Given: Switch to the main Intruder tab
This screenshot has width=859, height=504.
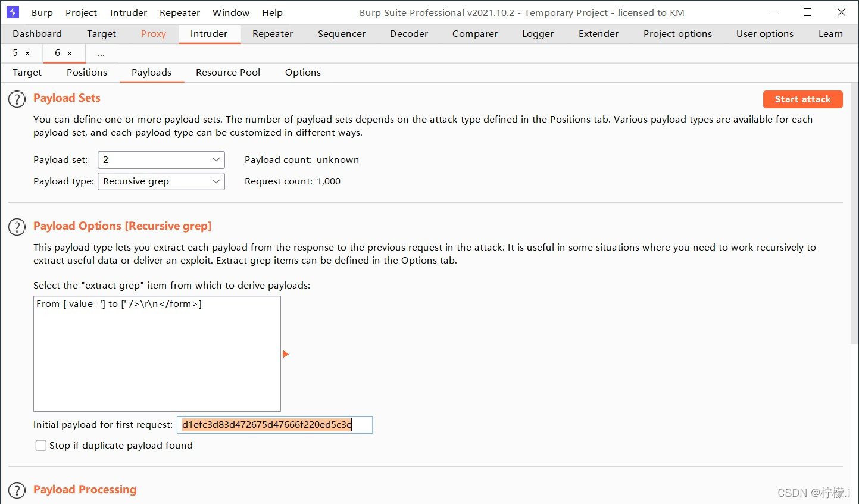Looking at the screenshot, I should click(x=209, y=34).
